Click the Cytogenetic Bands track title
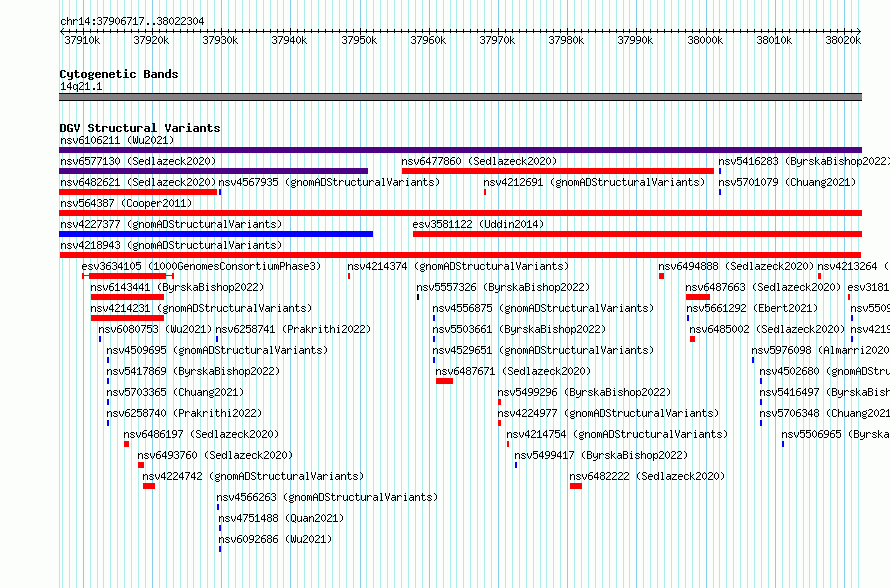This screenshot has width=890, height=588. point(119,74)
